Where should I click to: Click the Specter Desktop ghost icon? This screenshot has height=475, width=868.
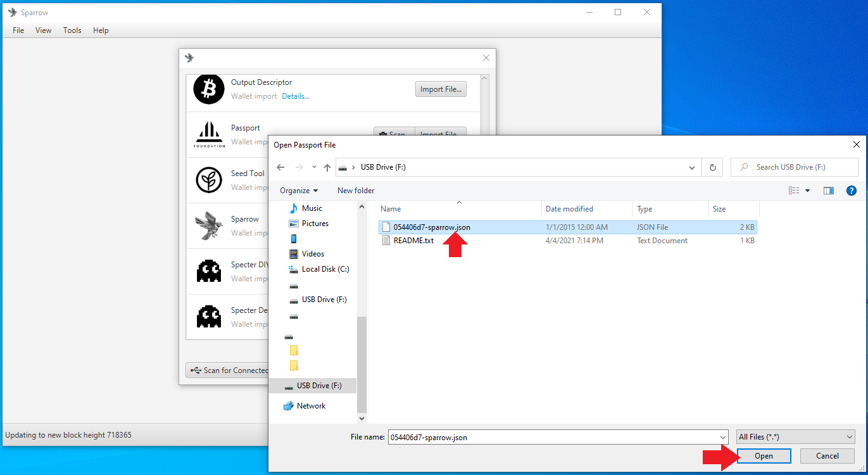pos(209,316)
